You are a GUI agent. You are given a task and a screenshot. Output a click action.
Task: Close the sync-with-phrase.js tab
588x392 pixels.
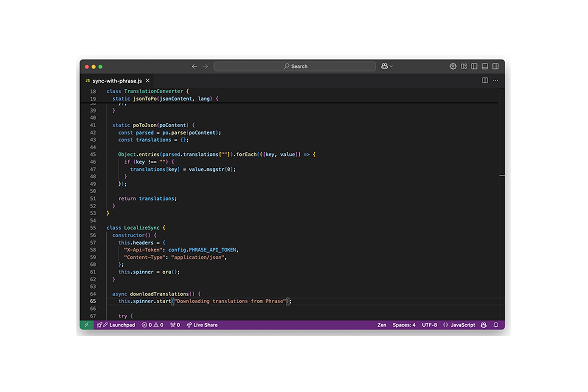148,81
